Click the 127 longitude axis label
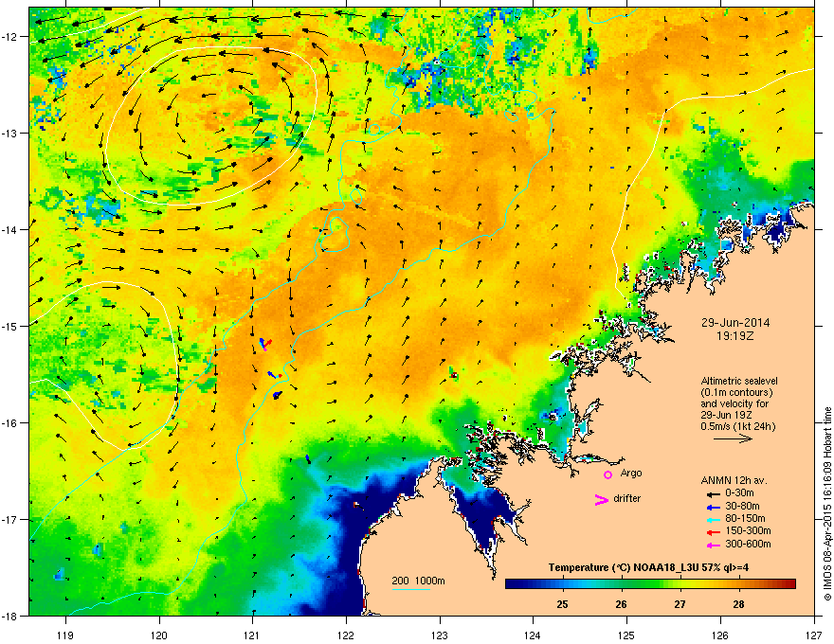This screenshot has width=834, height=644. (x=814, y=635)
